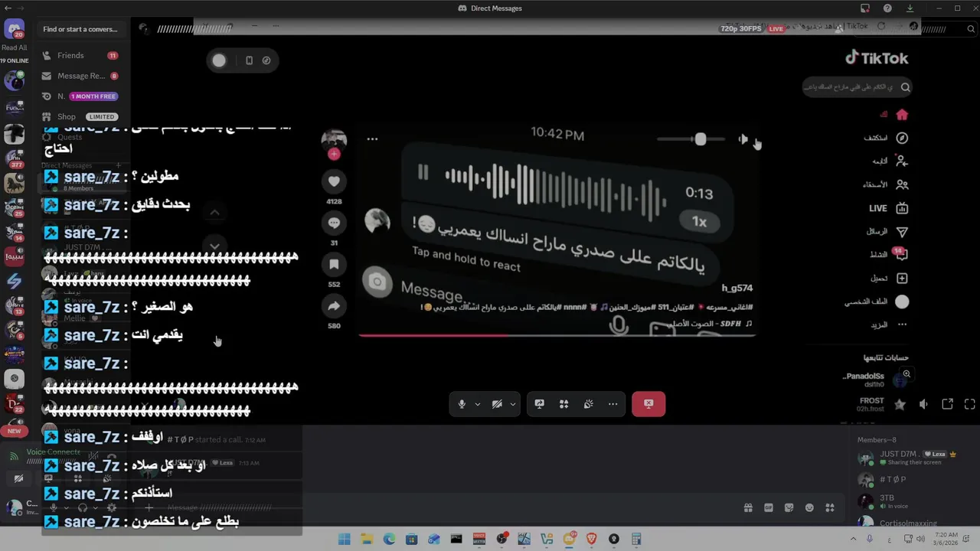Follow creator with red plus badge
Viewport: 980px width, 551px height.
[334, 154]
